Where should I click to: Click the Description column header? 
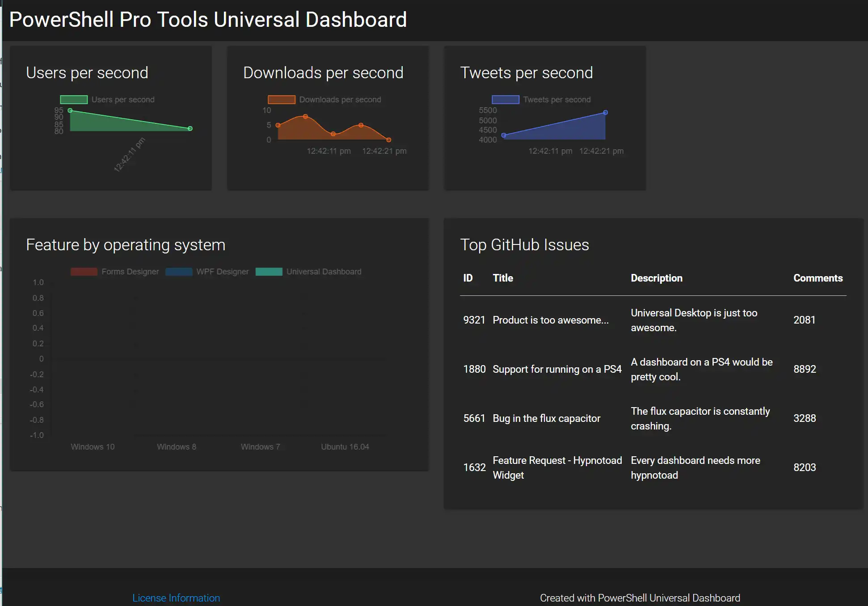(657, 278)
